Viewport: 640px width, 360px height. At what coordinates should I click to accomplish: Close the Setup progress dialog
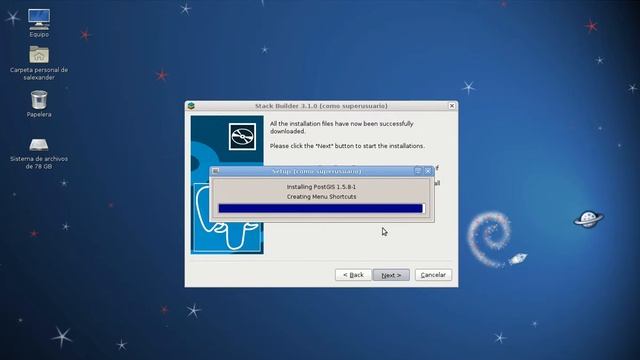(428, 171)
